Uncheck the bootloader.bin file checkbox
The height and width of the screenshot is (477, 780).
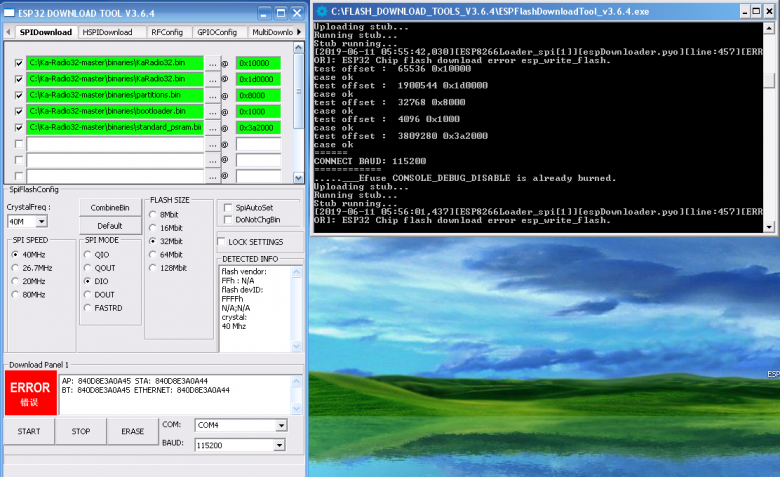tap(18, 111)
